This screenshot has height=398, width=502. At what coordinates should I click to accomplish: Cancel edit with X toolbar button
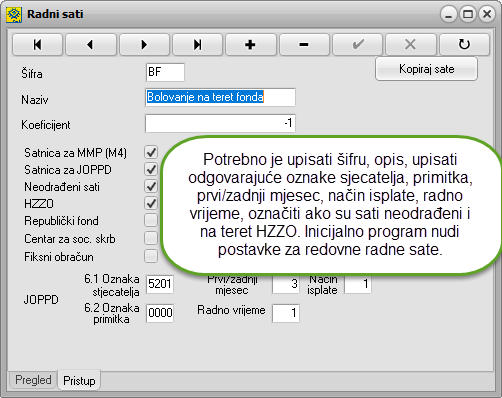click(411, 44)
